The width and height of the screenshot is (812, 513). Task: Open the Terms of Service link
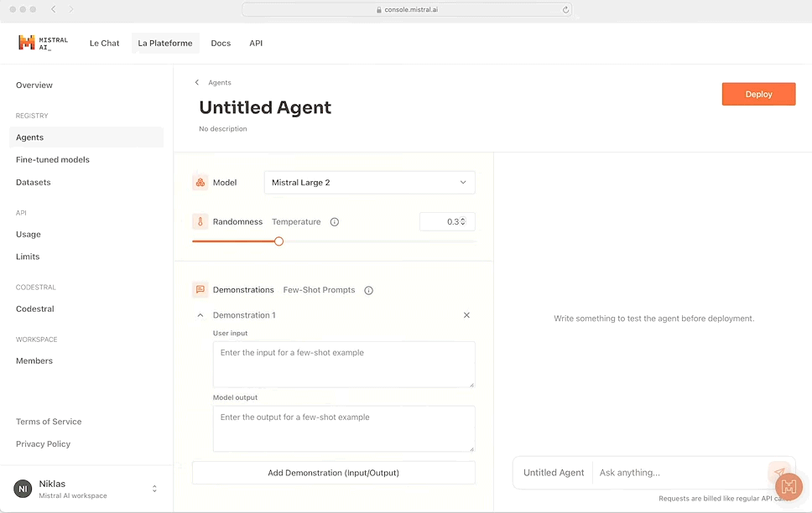click(x=49, y=422)
